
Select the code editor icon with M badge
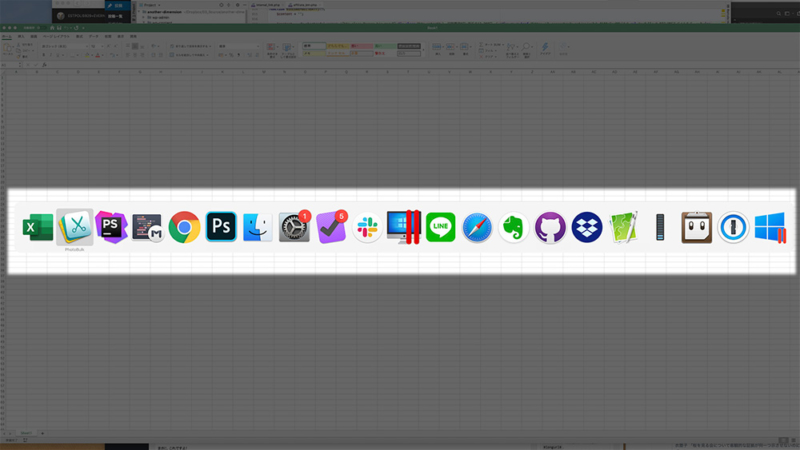coord(148,227)
